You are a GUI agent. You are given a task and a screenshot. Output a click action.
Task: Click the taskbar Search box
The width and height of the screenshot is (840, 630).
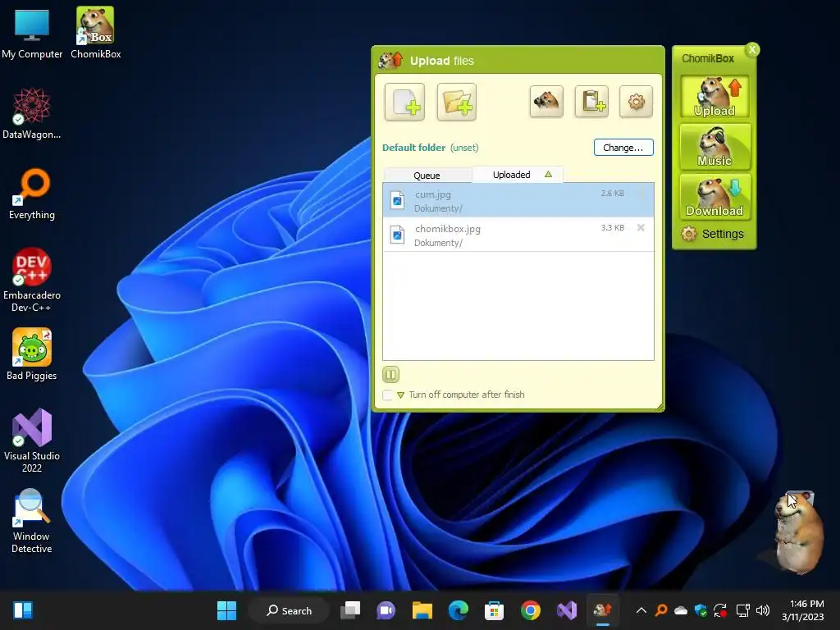pos(289,610)
